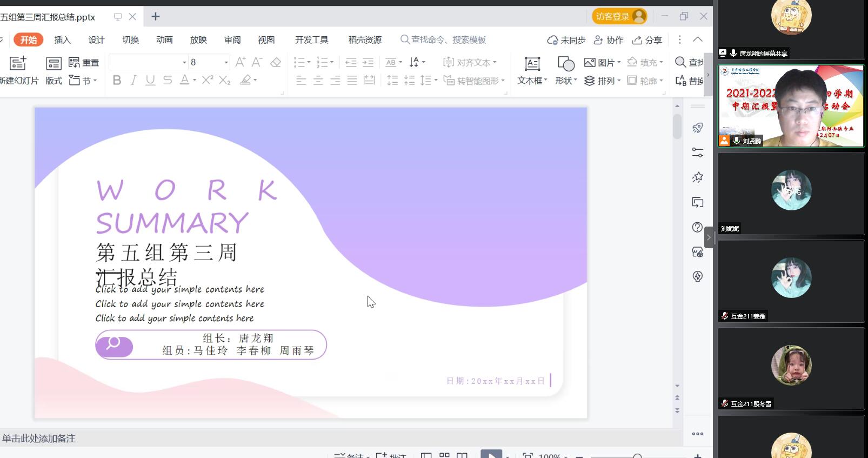Clear formatting with the eraser icon
868x458 pixels.
click(x=276, y=62)
